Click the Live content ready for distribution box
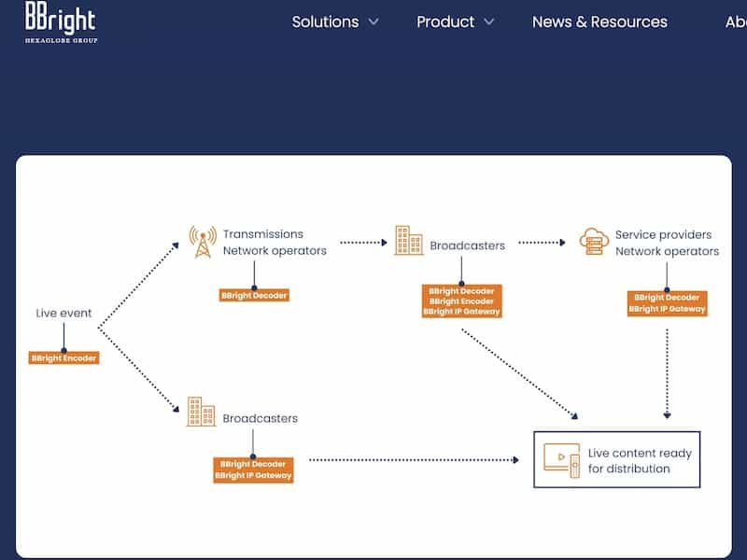This screenshot has width=747, height=560. (616, 460)
